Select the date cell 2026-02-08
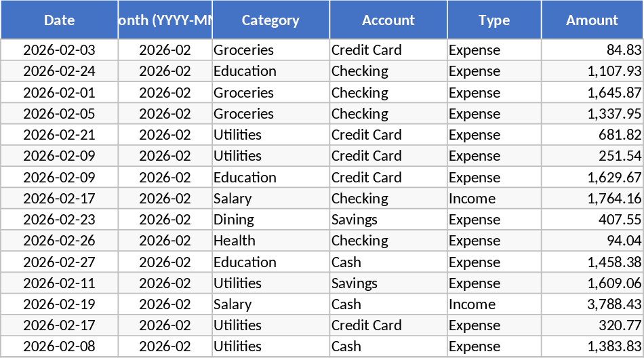This screenshot has height=358, width=644. pyautogui.click(x=59, y=346)
